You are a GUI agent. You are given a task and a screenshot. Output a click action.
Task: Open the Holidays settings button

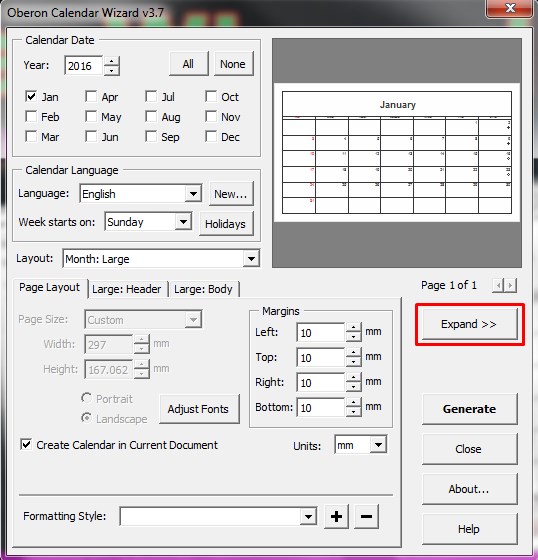[226, 224]
